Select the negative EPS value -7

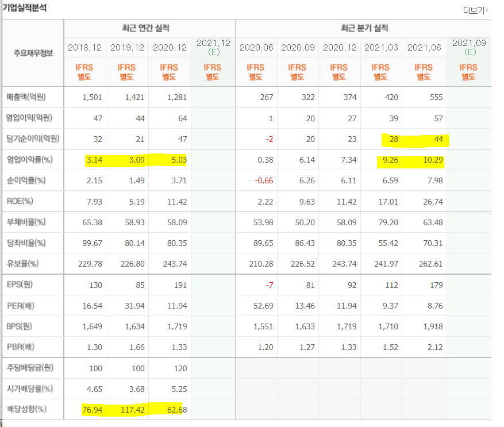click(270, 285)
